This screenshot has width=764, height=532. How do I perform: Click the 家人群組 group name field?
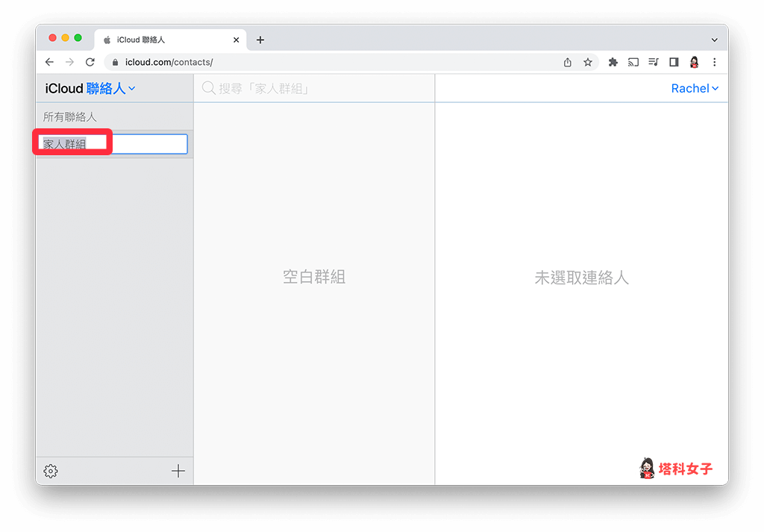coord(113,144)
